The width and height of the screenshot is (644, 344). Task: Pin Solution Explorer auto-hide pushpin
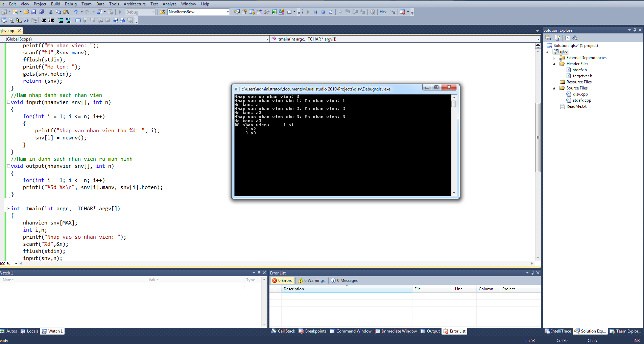pos(635,30)
